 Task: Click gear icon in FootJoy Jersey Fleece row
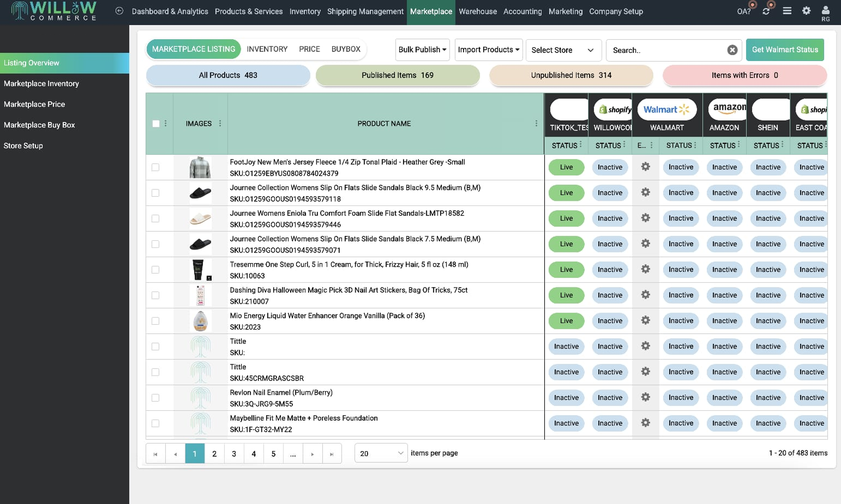[x=645, y=167]
